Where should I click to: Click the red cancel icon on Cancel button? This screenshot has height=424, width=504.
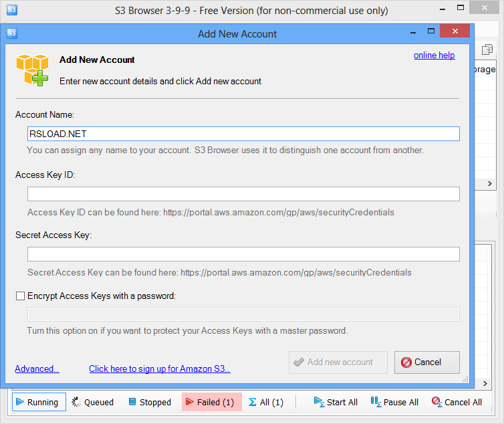click(x=406, y=362)
